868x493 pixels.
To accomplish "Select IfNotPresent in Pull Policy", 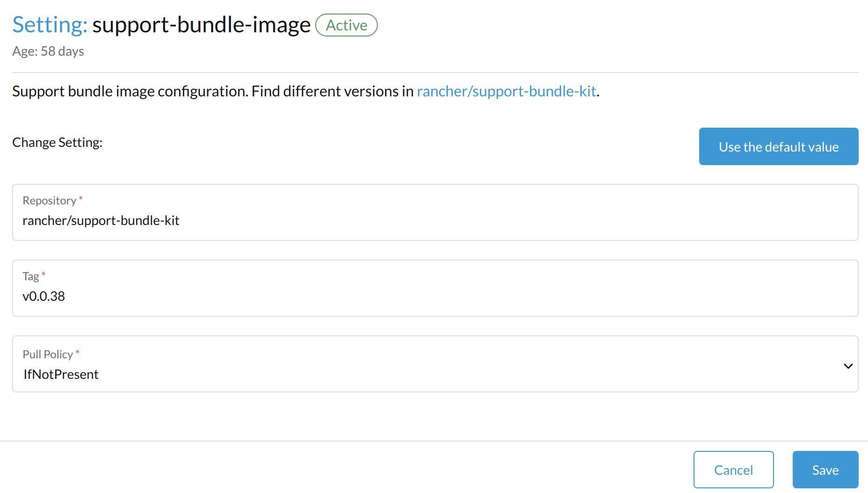I will 61,374.
